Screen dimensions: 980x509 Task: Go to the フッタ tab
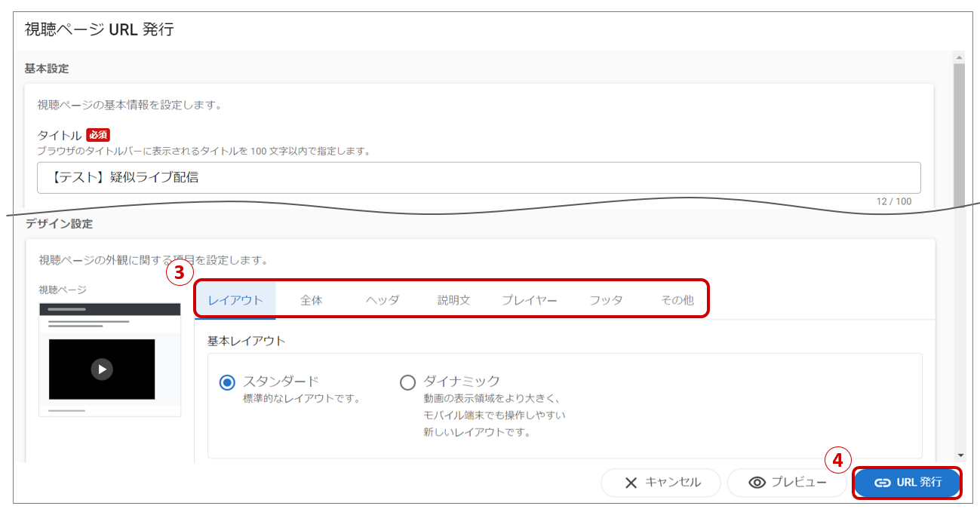pos(606,300)
